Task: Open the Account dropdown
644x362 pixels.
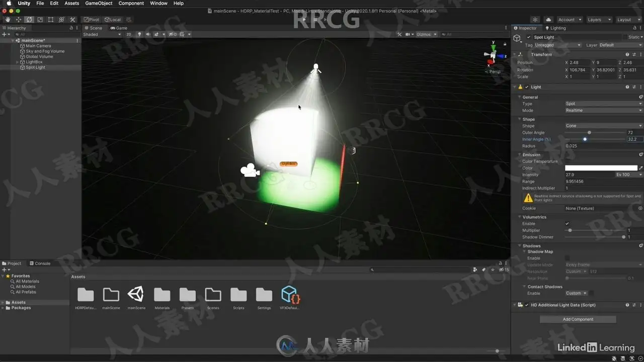Action: click(570, 20)
